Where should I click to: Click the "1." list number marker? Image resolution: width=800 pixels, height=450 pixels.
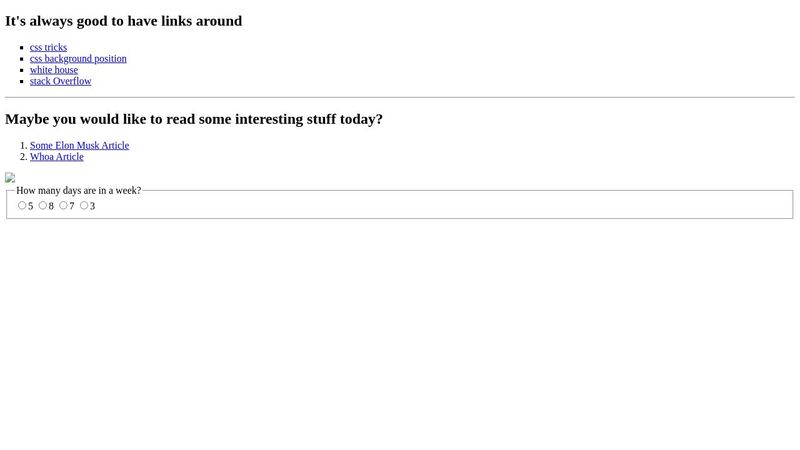23,145
